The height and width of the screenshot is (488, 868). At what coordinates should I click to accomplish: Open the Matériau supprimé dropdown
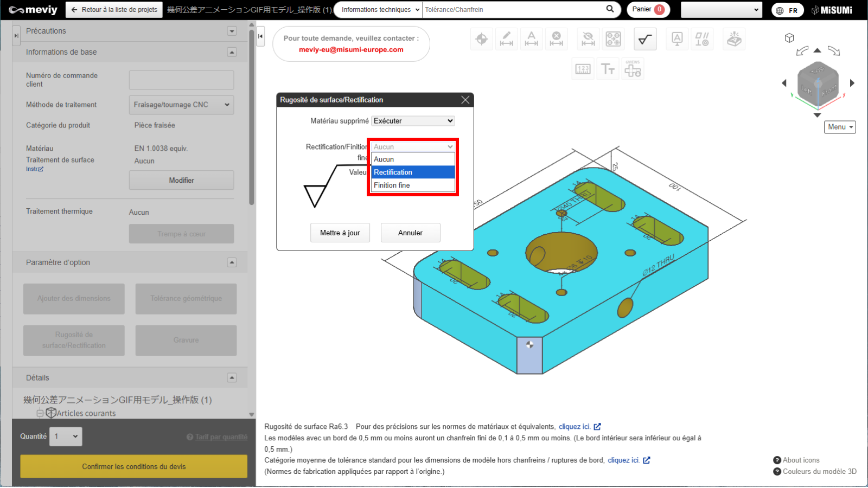(413, 121)
